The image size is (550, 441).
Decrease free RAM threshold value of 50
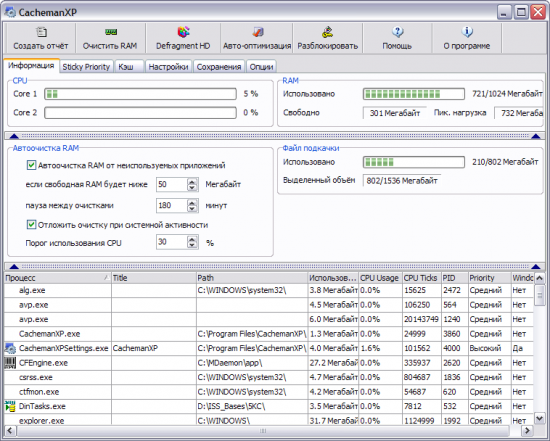click(192, 188)
